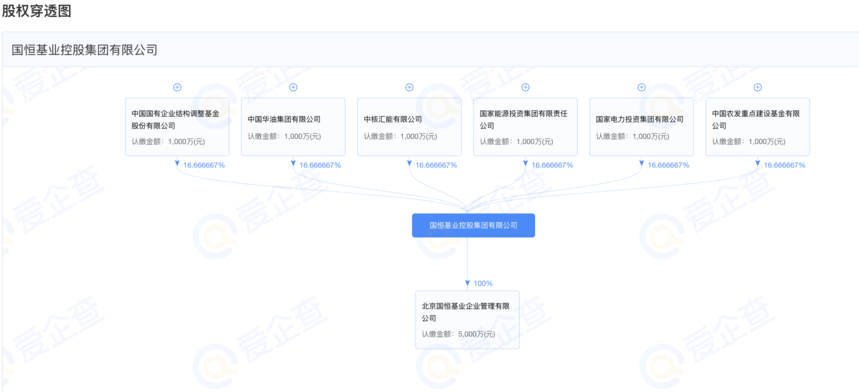
Task: Click 16.666667% under 国家电力投资集团
Action: pyautogui.click(x=668, y=165)
